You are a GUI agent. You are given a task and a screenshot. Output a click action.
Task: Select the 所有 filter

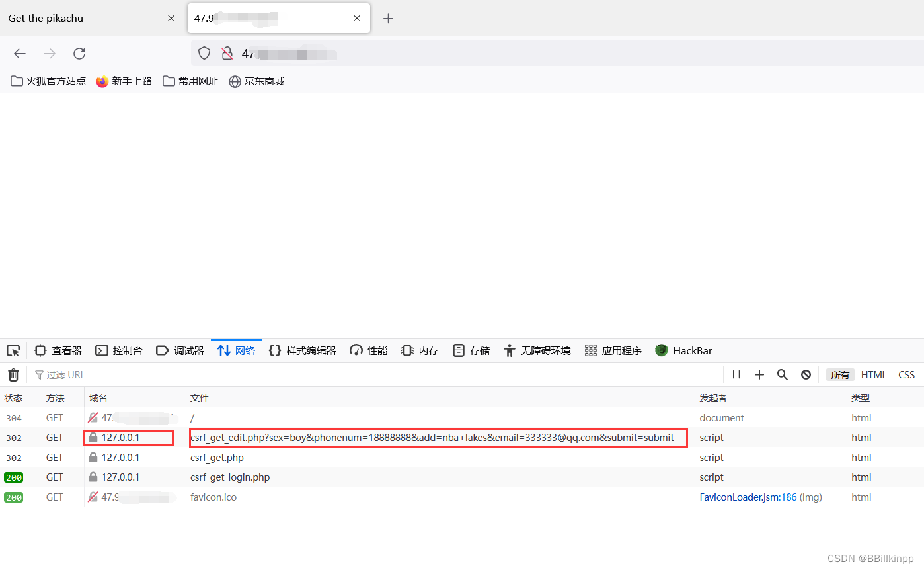[x=840, y=375]
